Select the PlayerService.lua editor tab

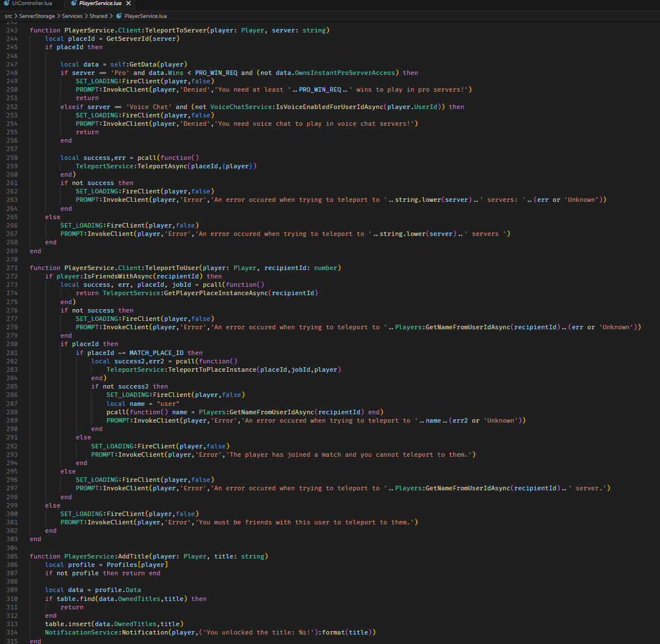click(x=100, y=3)
